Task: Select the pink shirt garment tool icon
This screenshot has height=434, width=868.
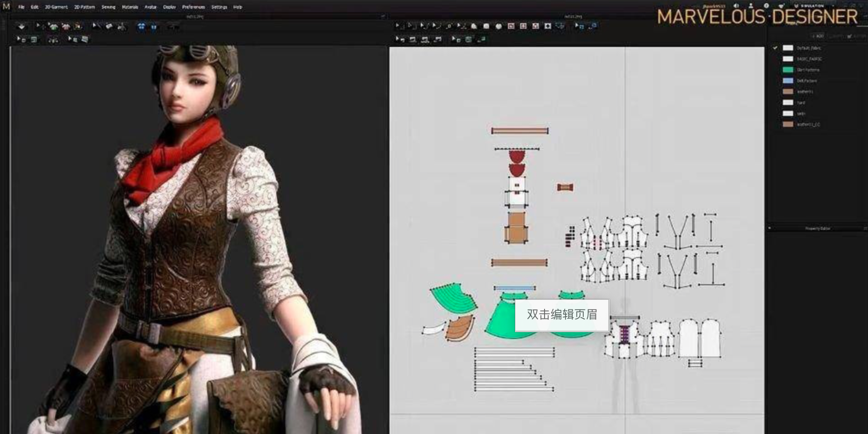Action: (x=66, y=27)
